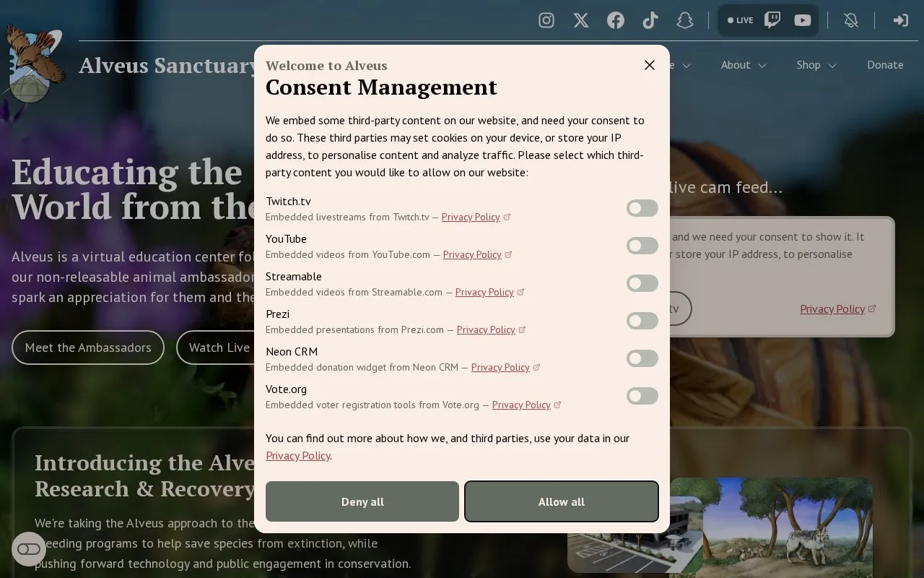This screenshot has height=578, width=924.
Task: Click the sign-in arrow icon
Action: (900, 20)
